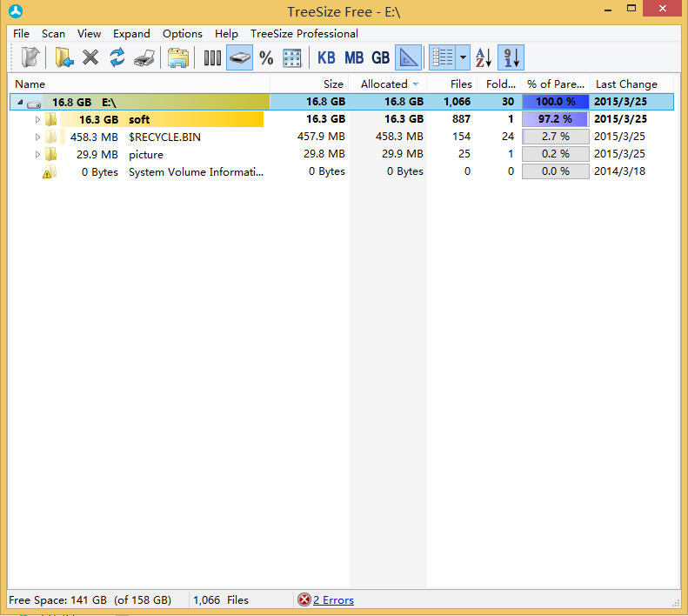Click the 100.0 % bar for E:\
The image size is (688, 616).
[556, 102]
